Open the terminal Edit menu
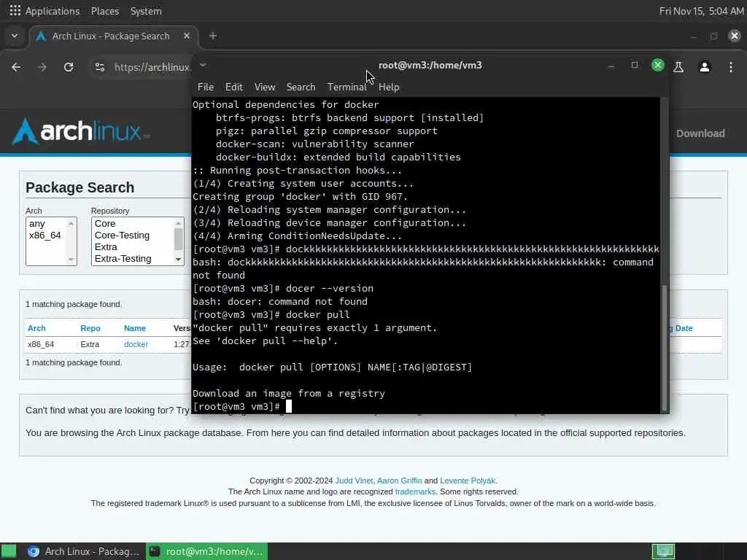747x560 pixels. [234, 87]
